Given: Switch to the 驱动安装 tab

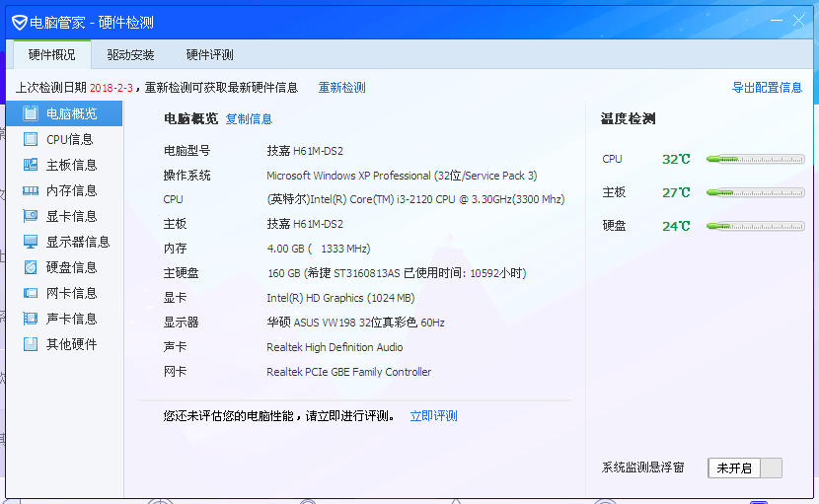Looking at the screenshot, I should (130, 54).
